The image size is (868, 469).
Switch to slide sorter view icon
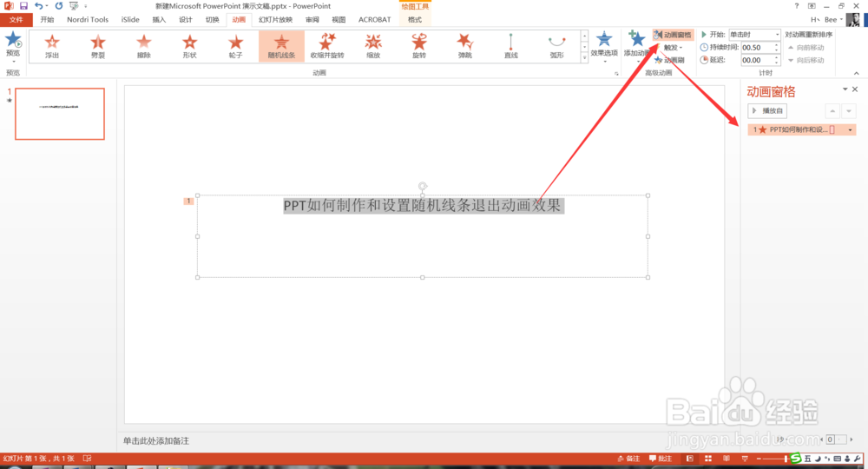pyautogui.click(x=708, y=459)
